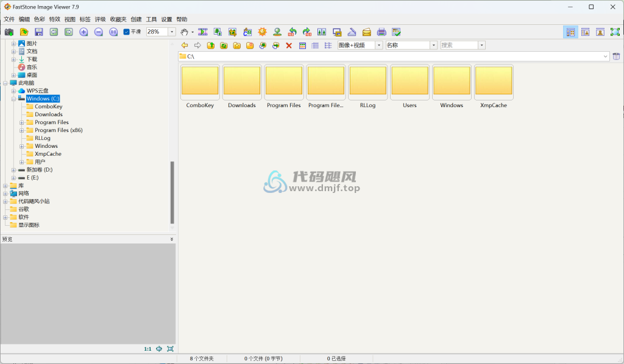Collapse the Windows (C:) tree node
Viewport: 624px width, 364px height.
point(13,99)
